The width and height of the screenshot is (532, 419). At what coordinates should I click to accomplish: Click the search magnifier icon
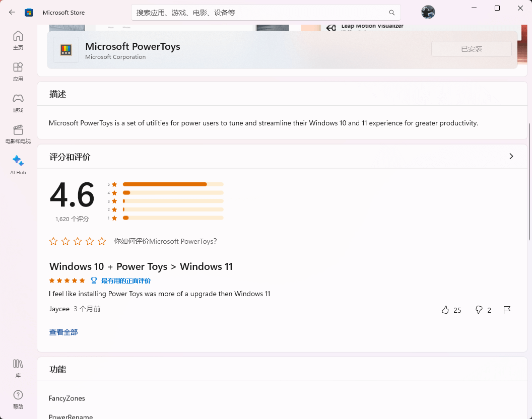click(392, 12)
